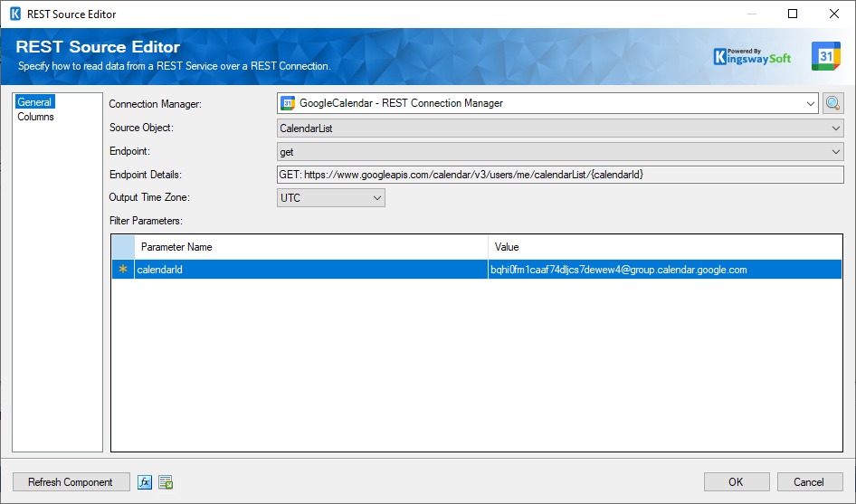Image resolution: width=856 pixels, height=504 pixels.
Task: Click the Filter Parameters label
Action: [146, 221]
